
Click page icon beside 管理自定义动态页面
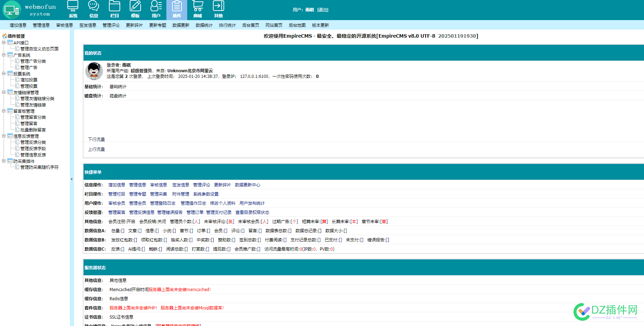coord(17,48)
